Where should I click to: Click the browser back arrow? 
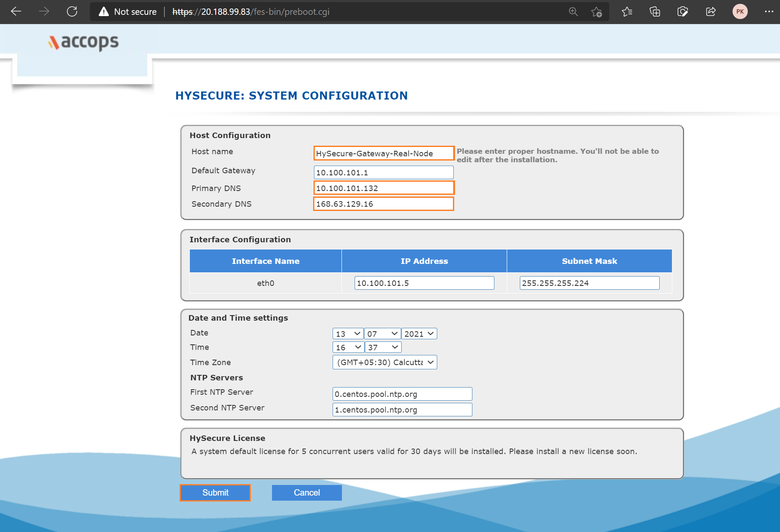pyautogui.click(x=16, y=11)
